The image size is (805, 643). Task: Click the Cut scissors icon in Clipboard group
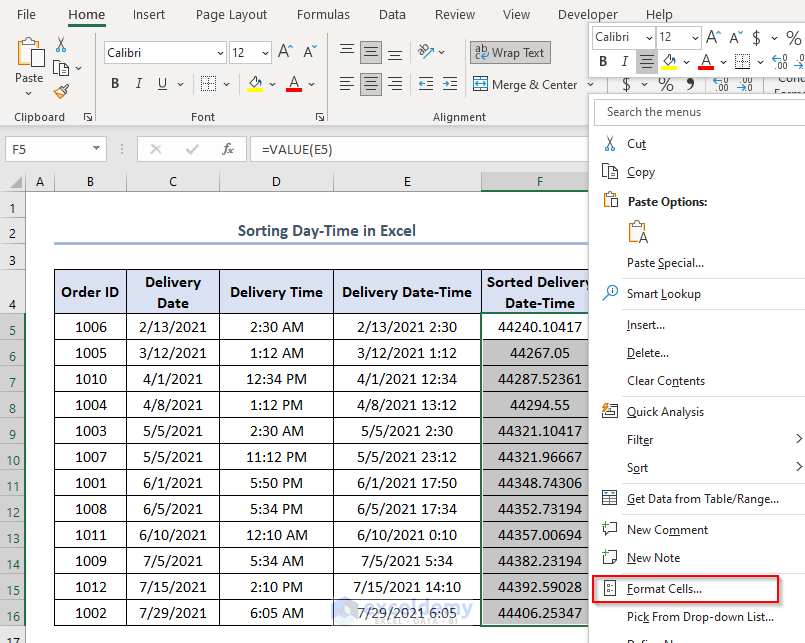coord(61,45)
